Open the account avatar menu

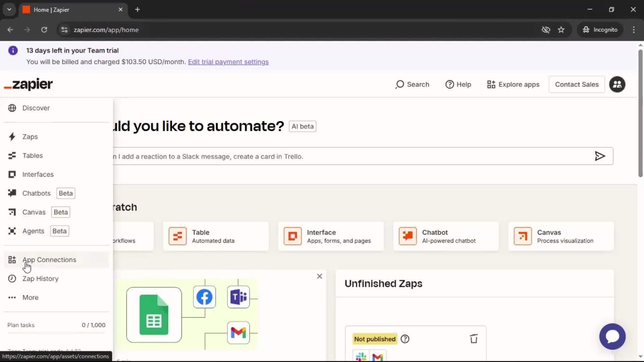pos(617,84)
